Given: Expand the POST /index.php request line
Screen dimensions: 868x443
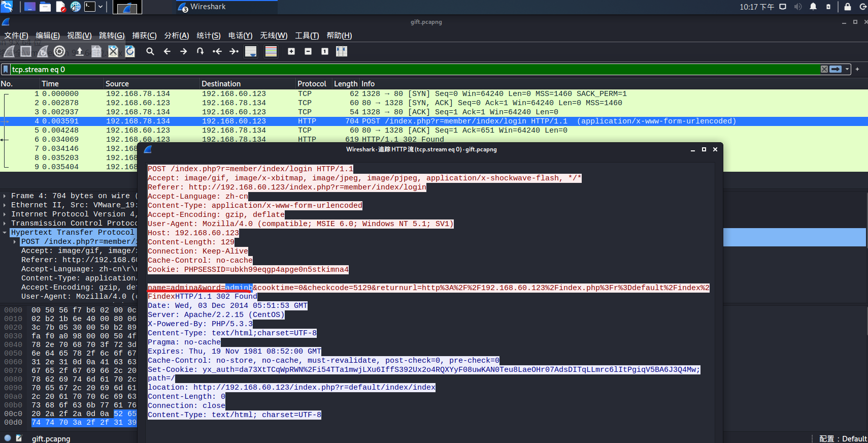Looking at the screenshot, I should tap(15, 241).
